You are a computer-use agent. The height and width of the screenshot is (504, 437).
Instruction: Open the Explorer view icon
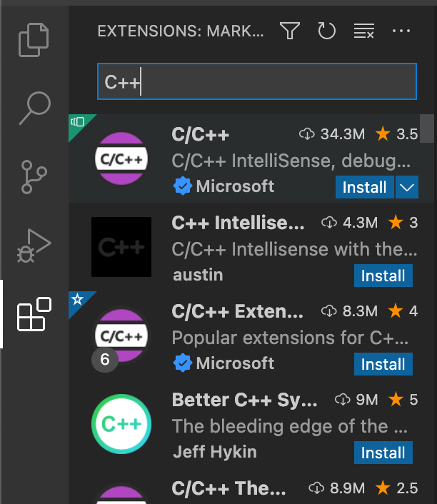[34, 41]
